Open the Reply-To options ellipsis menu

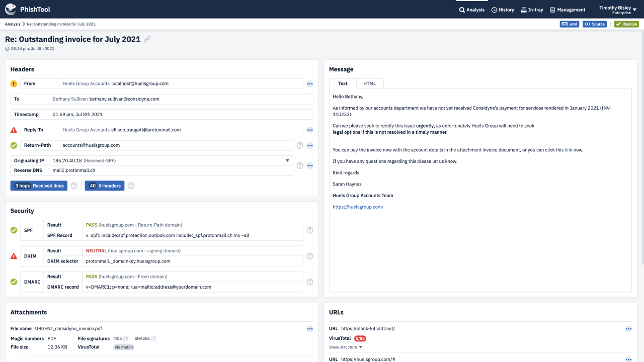[x=310, y=130]
